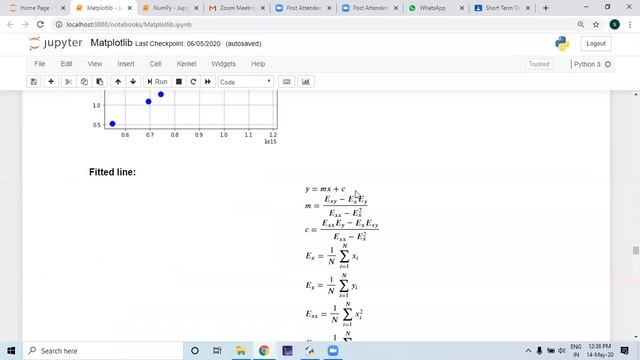This screenshot has width=640, height=360.
Task: Click the Python logo icon
Action: pos(562,43)
